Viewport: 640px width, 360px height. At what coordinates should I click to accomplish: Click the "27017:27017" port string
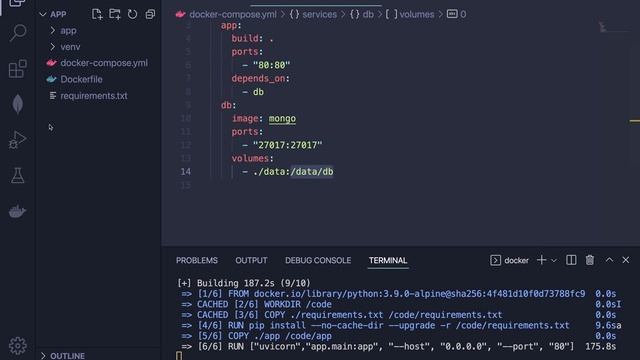(287, 145)
